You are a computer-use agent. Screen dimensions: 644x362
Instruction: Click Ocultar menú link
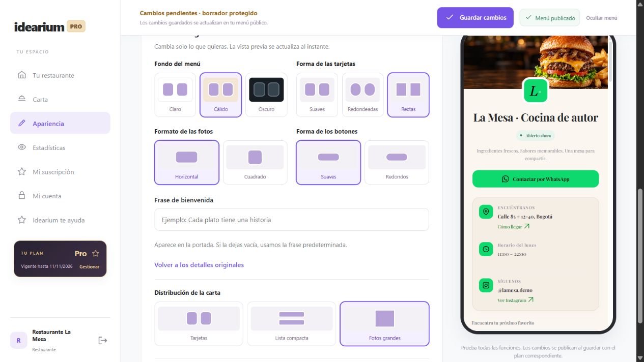[602, 18]
